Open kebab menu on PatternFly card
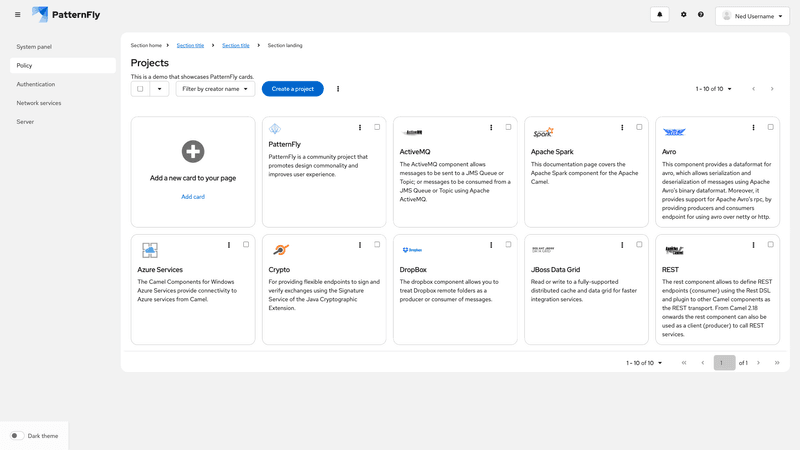 pos(360,128)
